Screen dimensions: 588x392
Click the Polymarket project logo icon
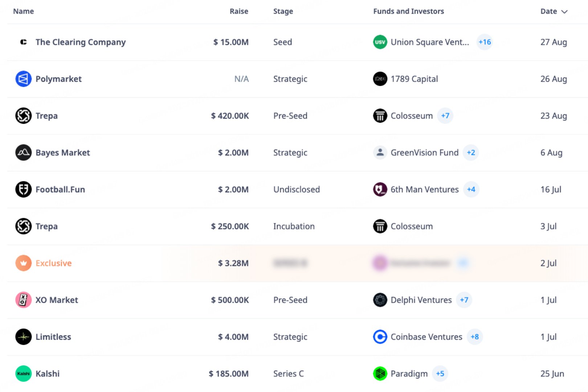23,79
